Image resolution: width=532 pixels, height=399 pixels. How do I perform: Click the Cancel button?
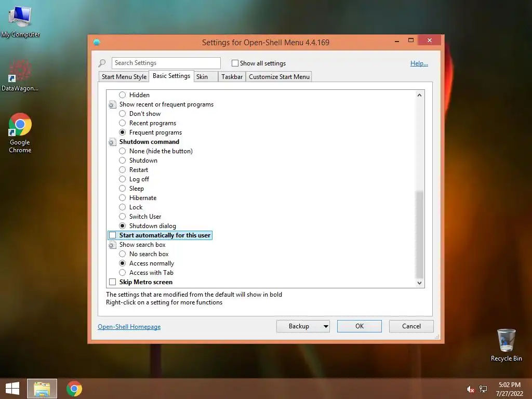click(411, 326)
